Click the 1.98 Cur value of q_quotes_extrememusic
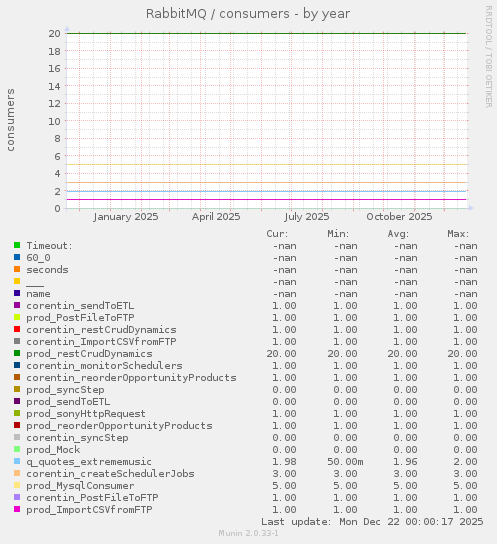 coord(284,462)
